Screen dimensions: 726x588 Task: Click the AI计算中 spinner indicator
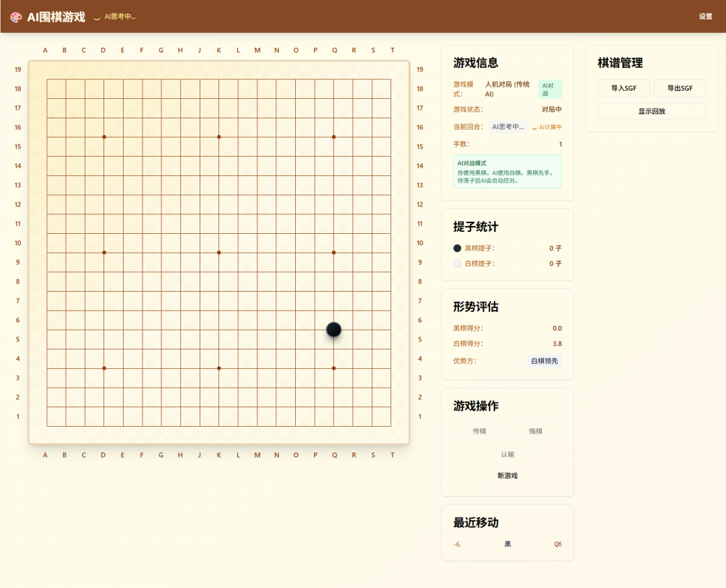tap(534, 127)
